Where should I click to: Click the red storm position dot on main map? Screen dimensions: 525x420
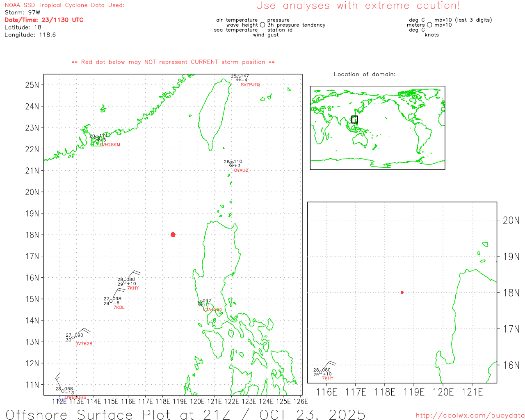coord(173,235)
